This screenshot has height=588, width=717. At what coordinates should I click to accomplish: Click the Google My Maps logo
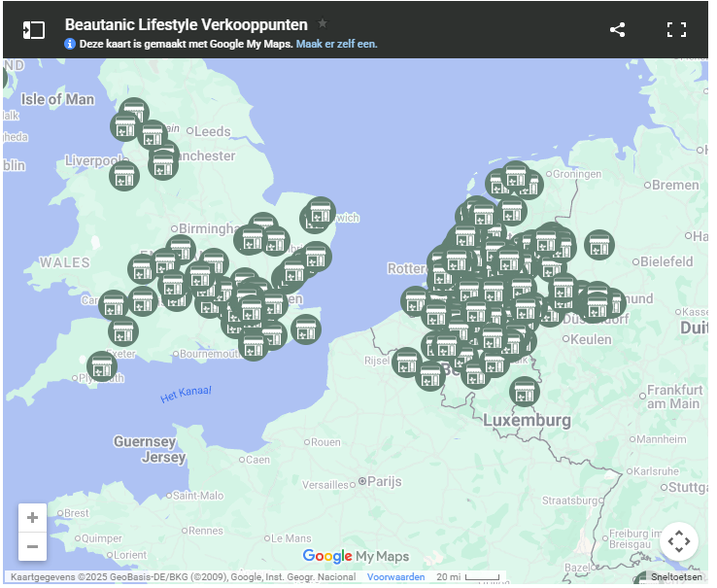[356, 556]
